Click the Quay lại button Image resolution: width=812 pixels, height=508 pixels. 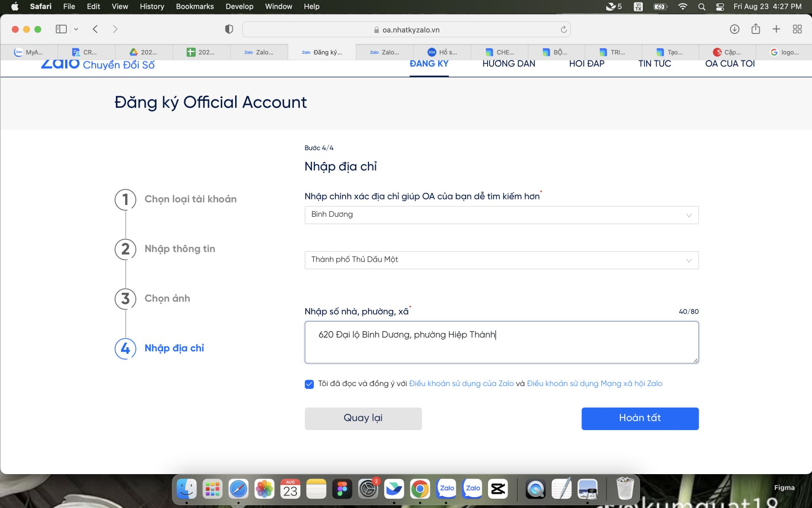point(363,418)
